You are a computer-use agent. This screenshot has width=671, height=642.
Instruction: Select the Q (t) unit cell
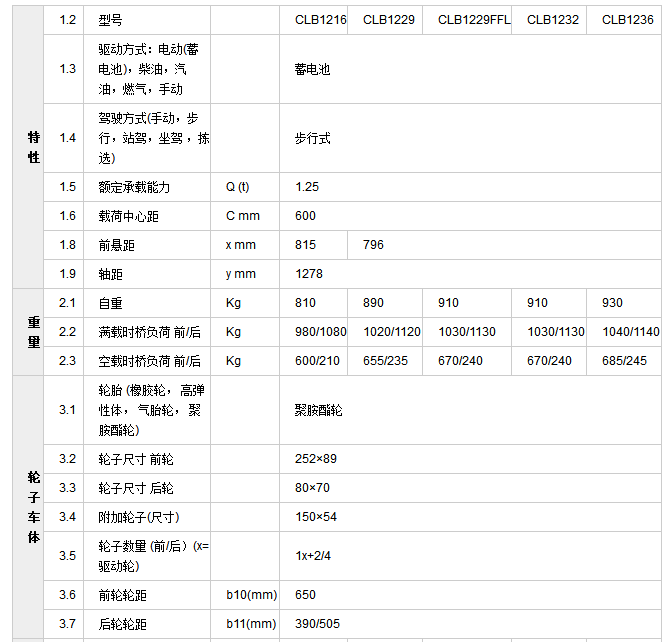click(x=238, y=187)
